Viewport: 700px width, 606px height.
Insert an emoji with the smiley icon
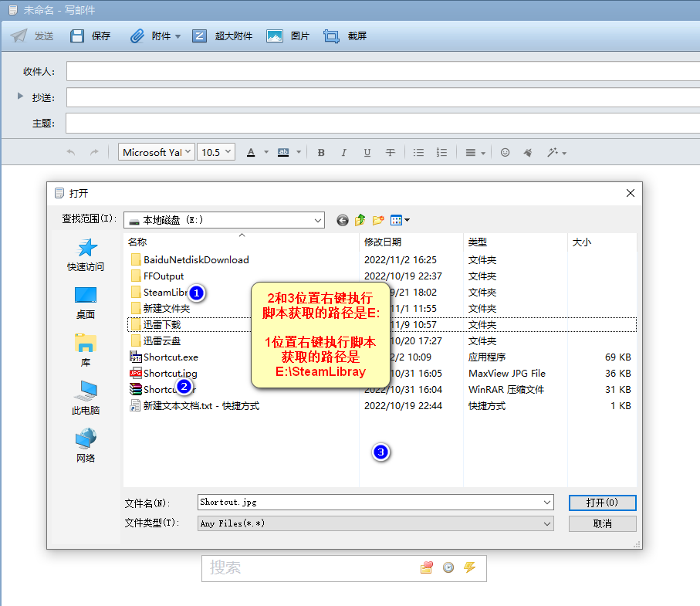pyautogui.click(x=506, y=153)
